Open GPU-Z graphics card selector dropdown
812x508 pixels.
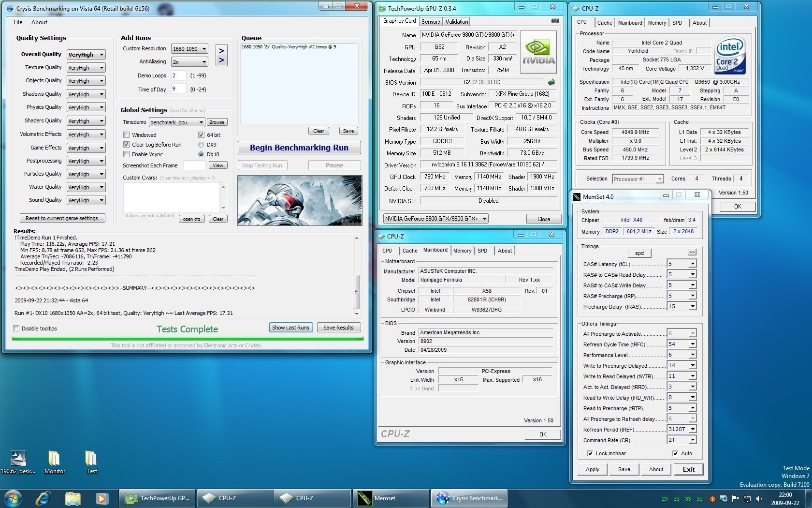pos(435,219)
